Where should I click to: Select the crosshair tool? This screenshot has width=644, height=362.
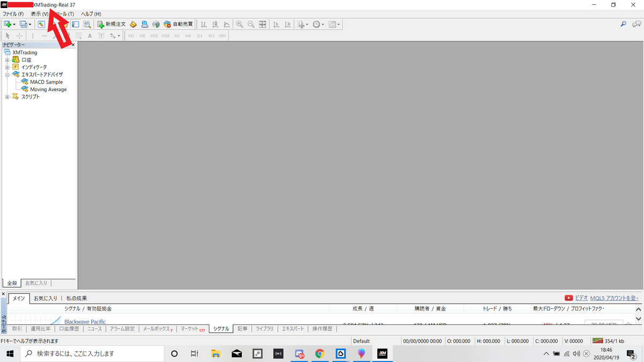[19, 36]
